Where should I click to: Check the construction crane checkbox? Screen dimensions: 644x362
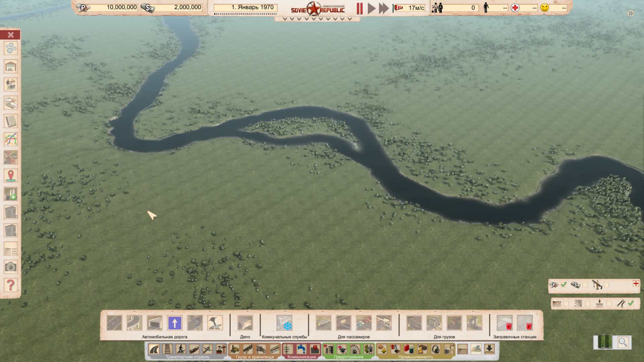coord(606,285)
